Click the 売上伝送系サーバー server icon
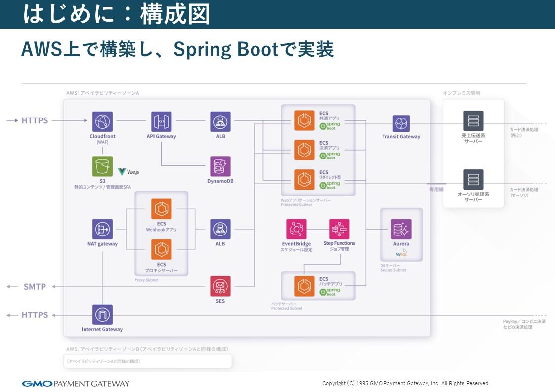The image size is (555, 392). (x=473, y=121)
